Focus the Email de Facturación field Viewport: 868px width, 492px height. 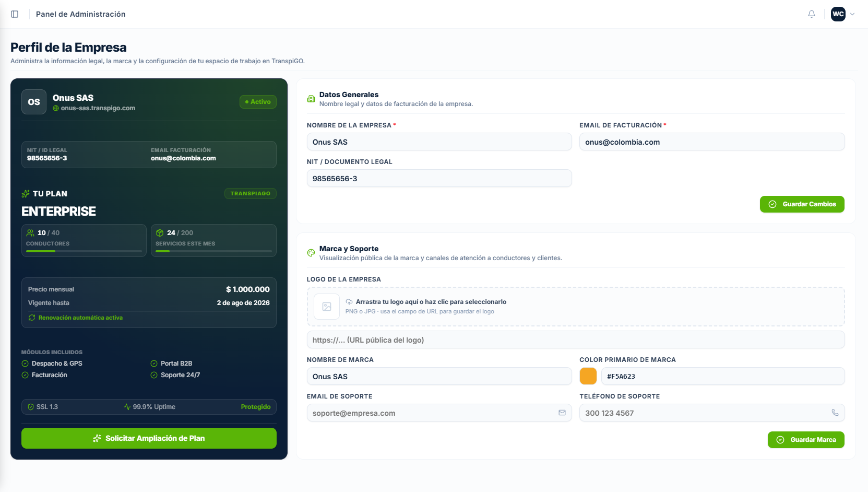pyautogui.click(x=712, y=142)
